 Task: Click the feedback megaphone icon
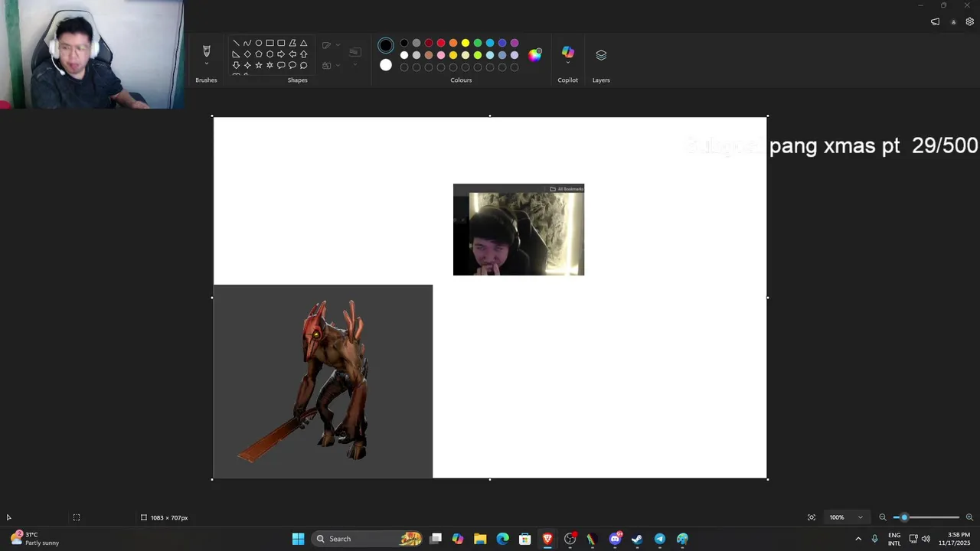pos(935,21)
